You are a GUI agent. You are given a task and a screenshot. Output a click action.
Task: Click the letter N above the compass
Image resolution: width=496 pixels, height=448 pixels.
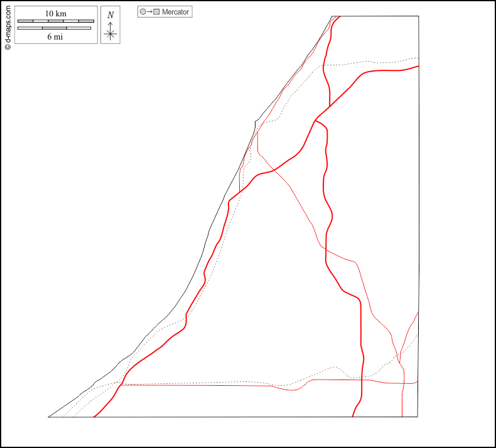[111, 15]
